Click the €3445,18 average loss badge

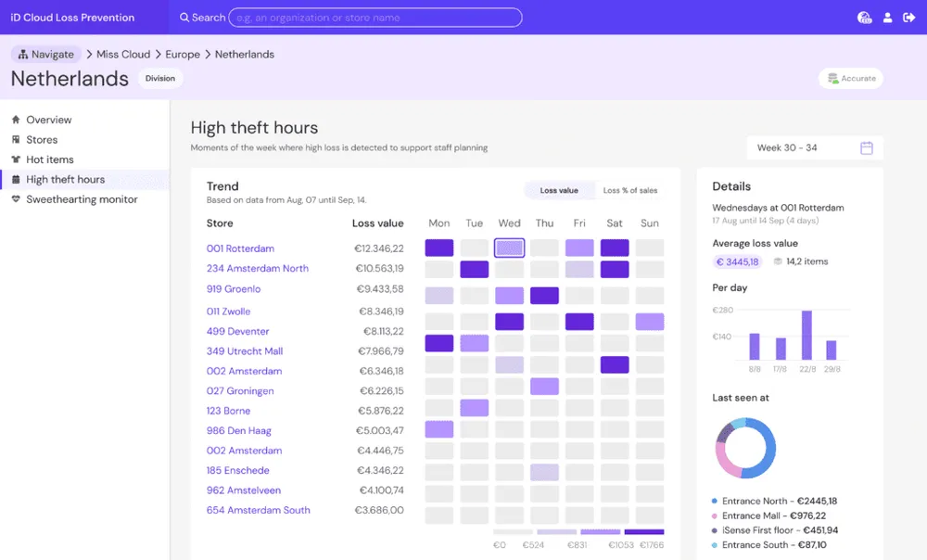pos(737,261)
